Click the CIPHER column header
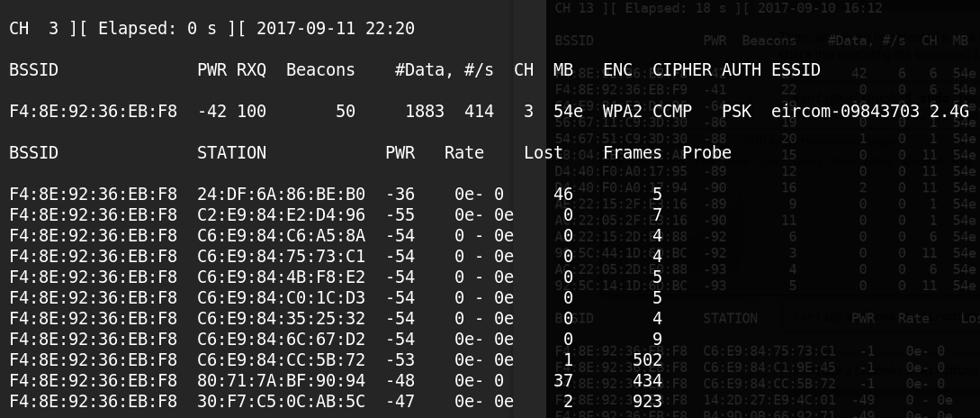Image resolution: width=980 pixels, height=418 pixels. tap(681, 70)
